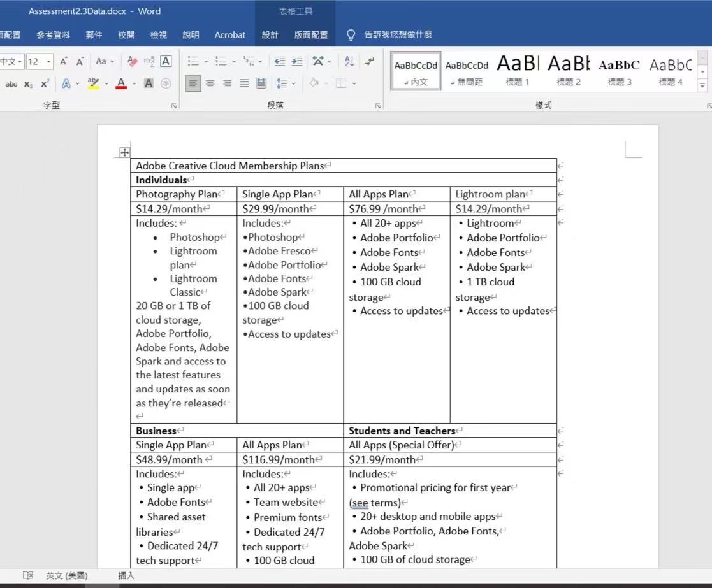
Task: Click the Decrease Indent icon
Action: click(279, 61)
